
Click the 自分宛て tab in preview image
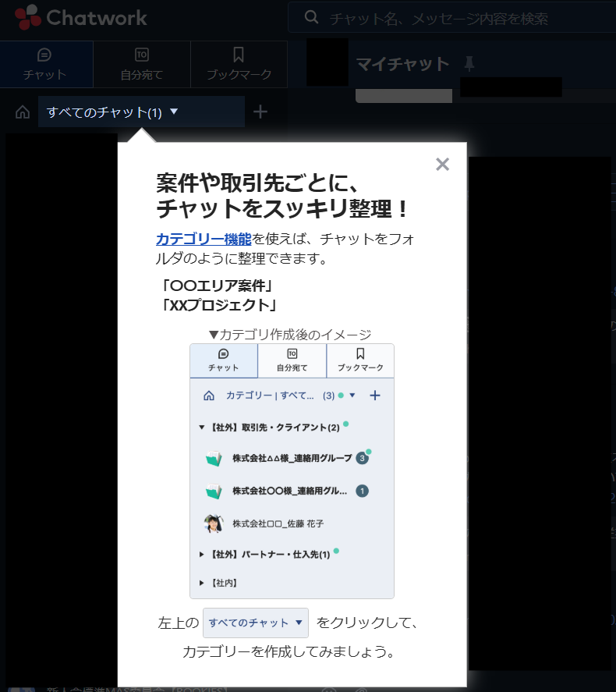[292, 360]
